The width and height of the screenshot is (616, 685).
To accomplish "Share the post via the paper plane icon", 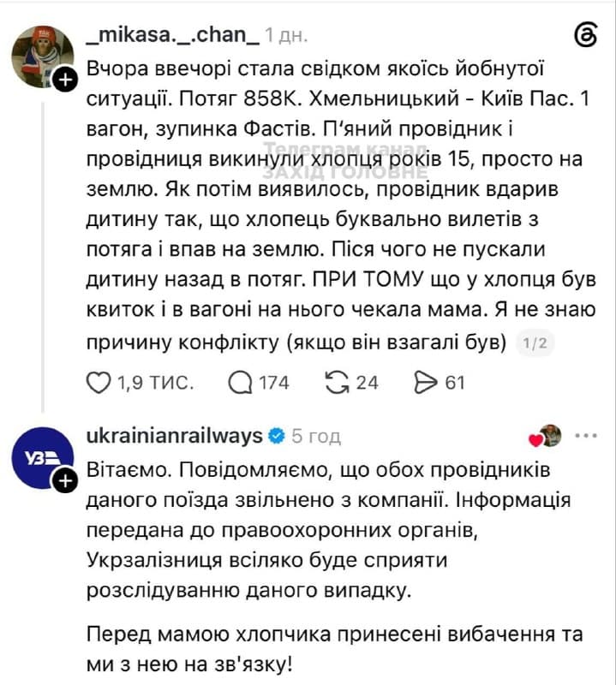I will 426,383.
